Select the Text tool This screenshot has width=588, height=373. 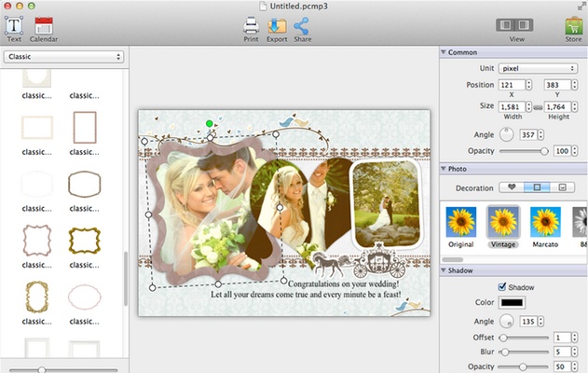14,29
